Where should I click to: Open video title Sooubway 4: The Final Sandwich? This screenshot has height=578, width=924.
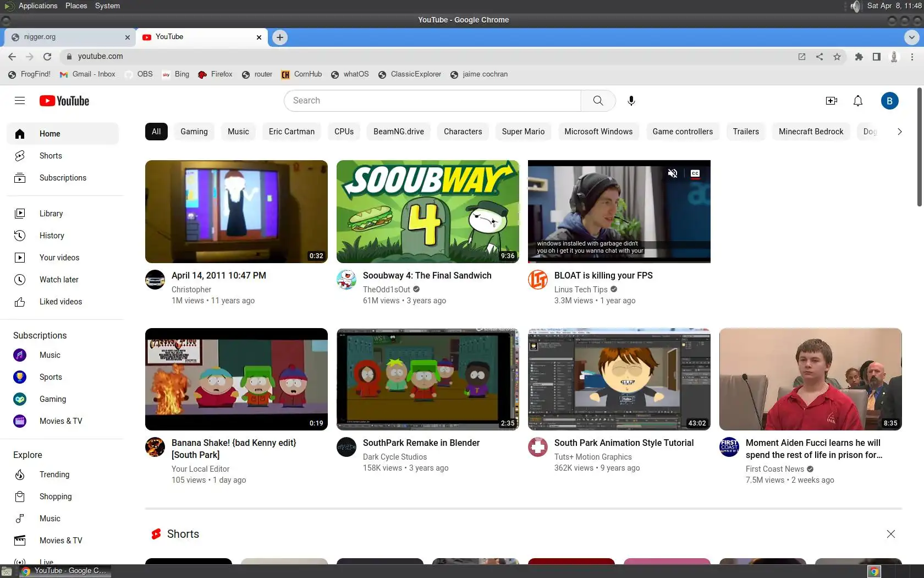[427, 275]
